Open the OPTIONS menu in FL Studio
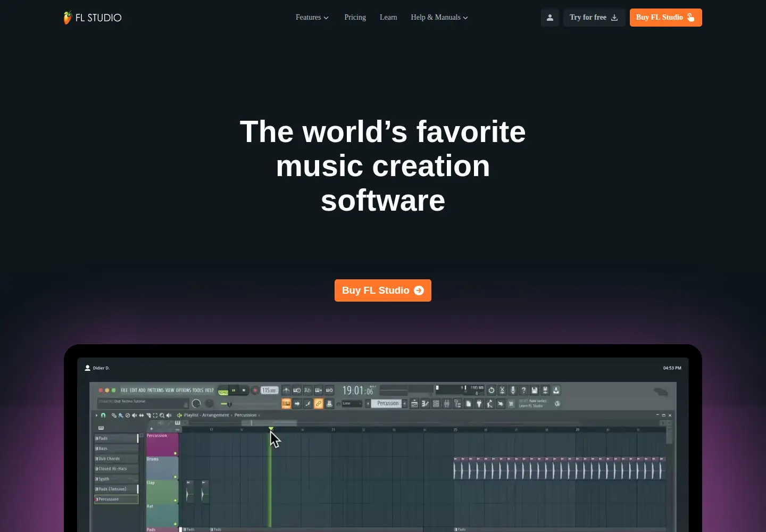 [x=184, y=390]
